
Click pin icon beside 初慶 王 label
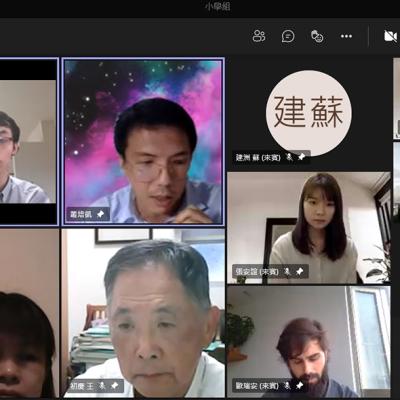[x=114, y=386]
